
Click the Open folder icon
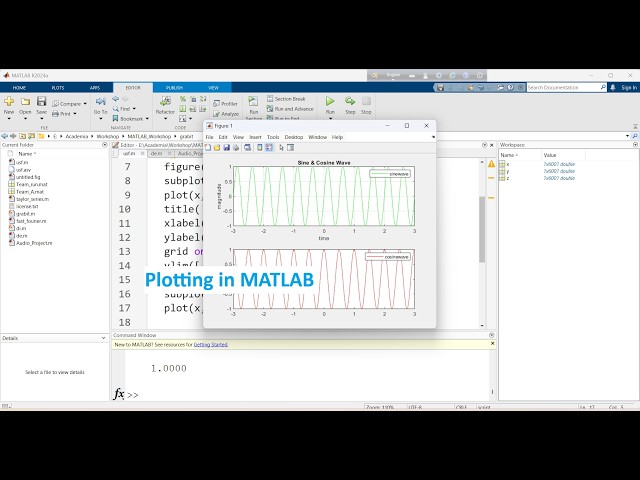point(25,101)
